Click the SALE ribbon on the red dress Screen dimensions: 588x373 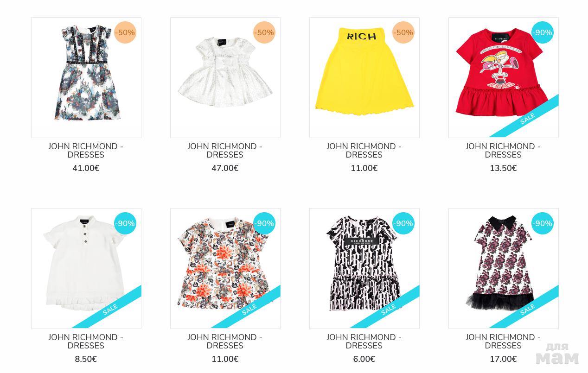[x=527, y=119]
